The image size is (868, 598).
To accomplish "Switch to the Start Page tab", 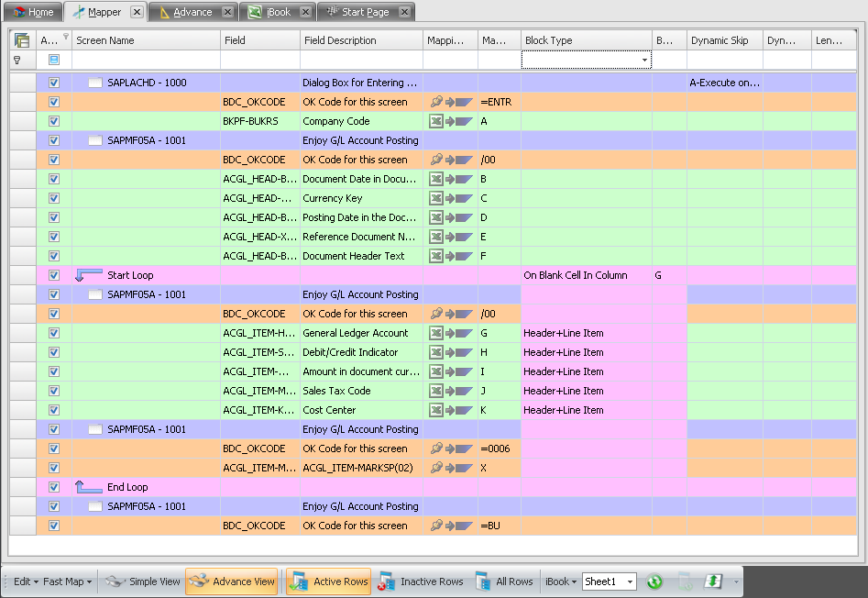I will click(x=363, y=11).
